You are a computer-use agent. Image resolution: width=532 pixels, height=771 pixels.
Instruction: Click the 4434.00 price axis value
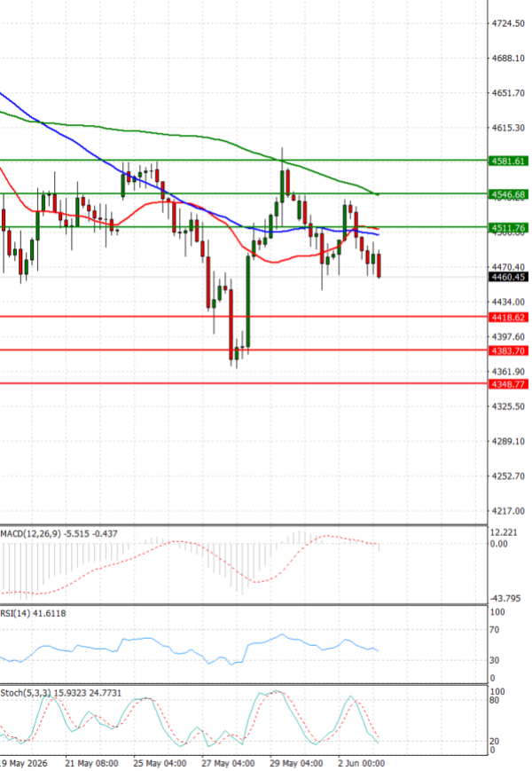508,302
